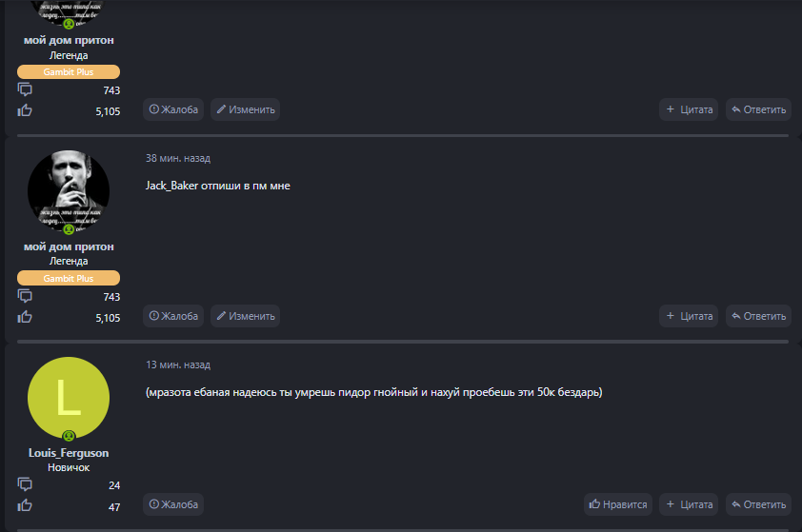
Task: Report the post from 38 minutes ago
Action: pyautogui.click(x=173, y=316)
